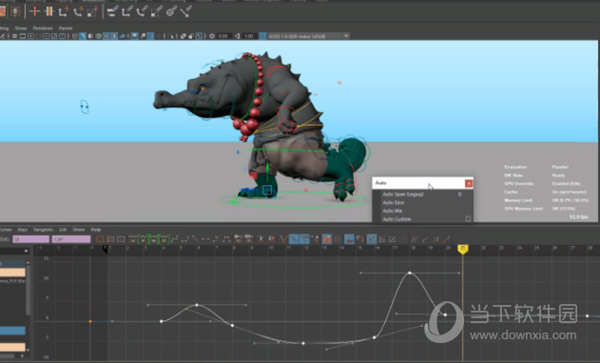Open the Show menu in the Graph Editor
Screen dimensions: 600x363
(x=79, y=230)
